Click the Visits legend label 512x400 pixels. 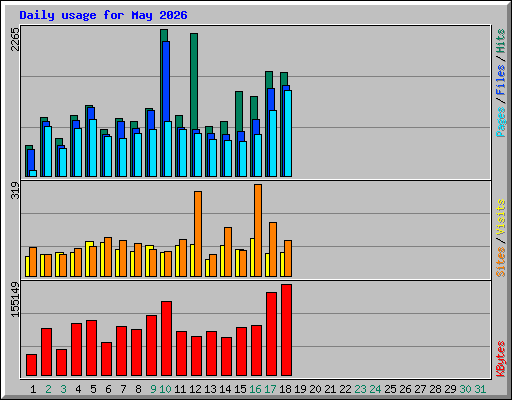point(501,218)
